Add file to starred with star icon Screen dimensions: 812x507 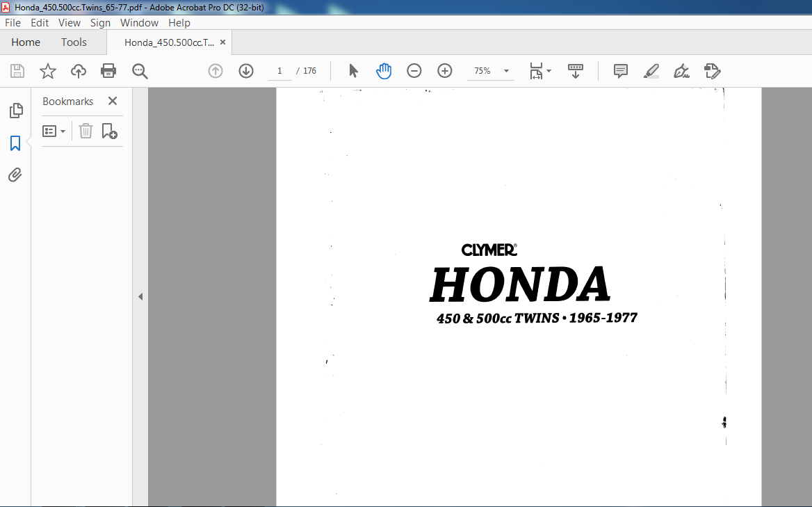48,71
